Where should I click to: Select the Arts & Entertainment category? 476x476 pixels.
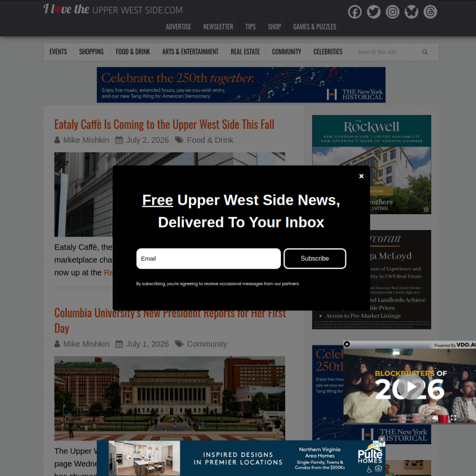(x=190, y=52)
